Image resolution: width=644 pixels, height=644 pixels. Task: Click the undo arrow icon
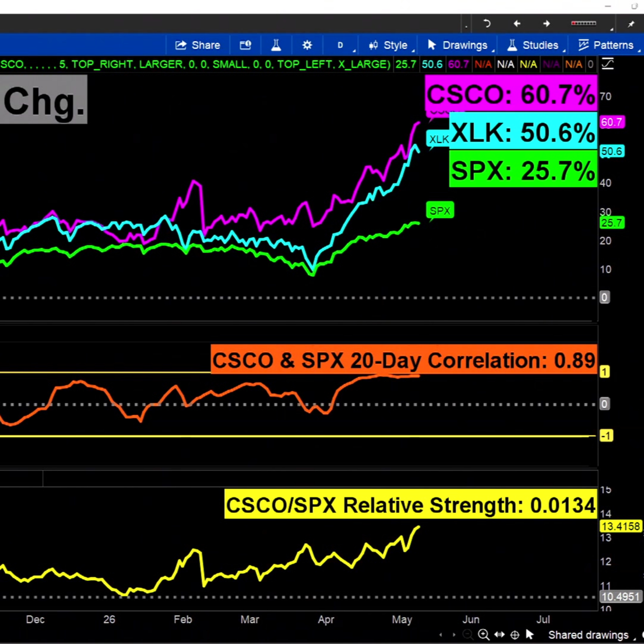pos(487,24)
